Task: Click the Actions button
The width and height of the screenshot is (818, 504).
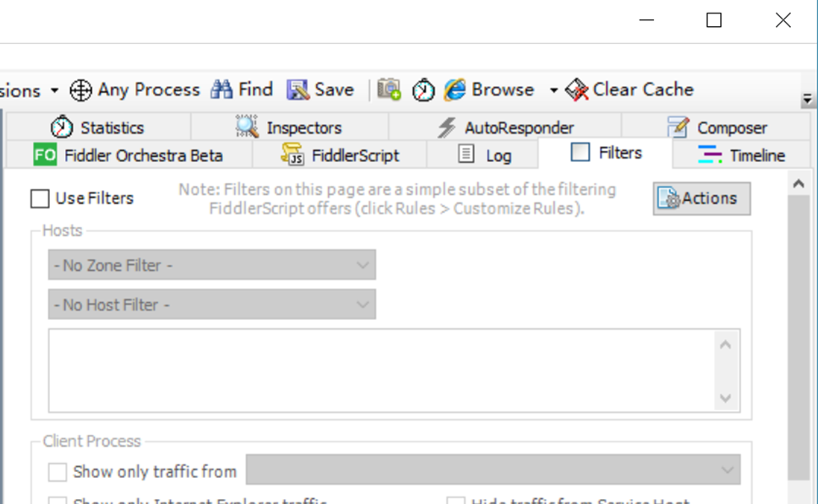Action: (x=701, y=198)
